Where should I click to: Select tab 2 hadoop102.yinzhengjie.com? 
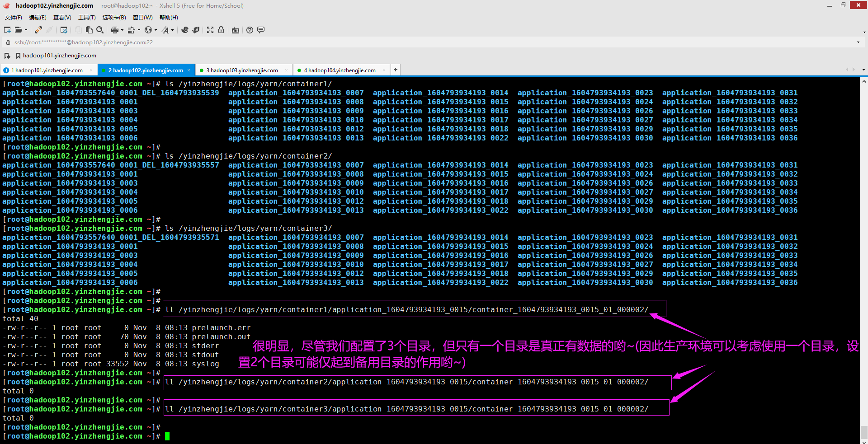click(x=146, y=70)
